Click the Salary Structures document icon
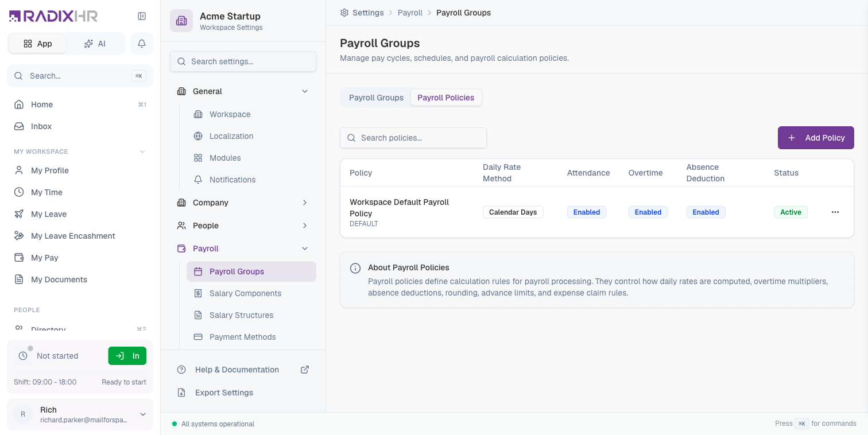Image resolution: width=868 pixels, height=435 pixels. 198,315
